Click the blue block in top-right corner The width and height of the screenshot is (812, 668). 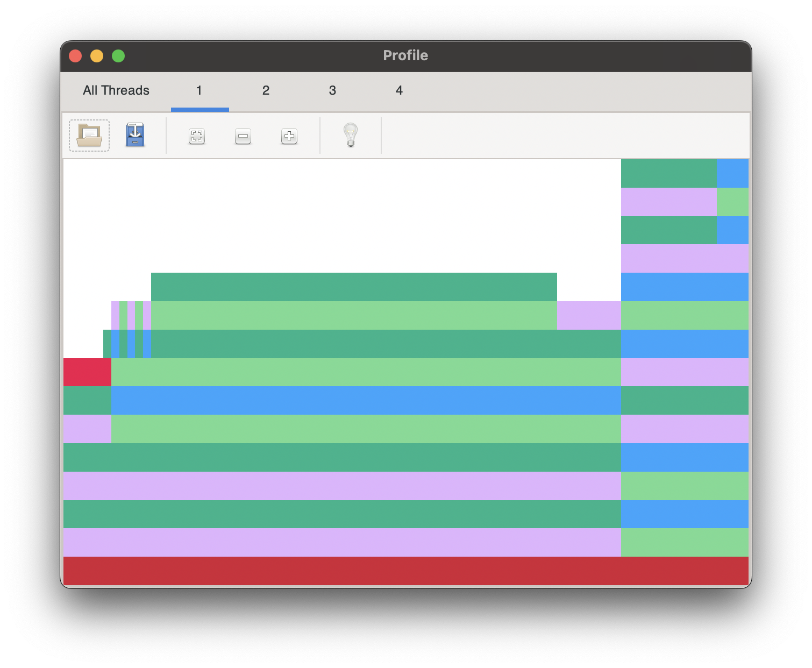coord(732,173)
